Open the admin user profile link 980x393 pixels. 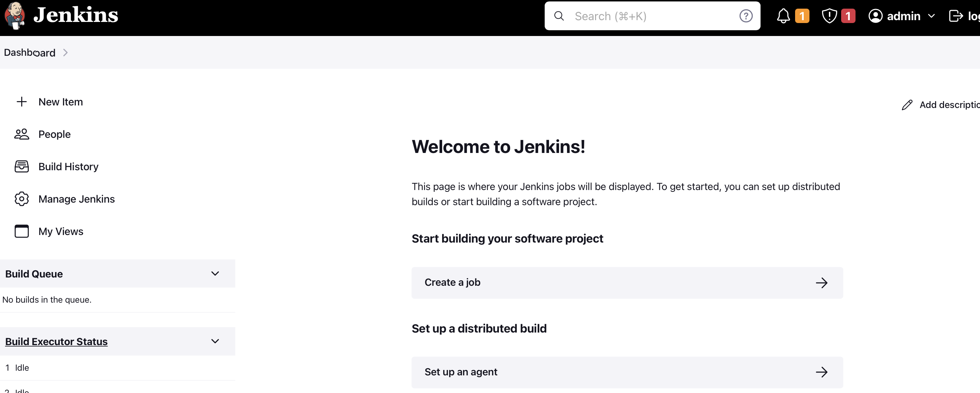coord(903,16)
